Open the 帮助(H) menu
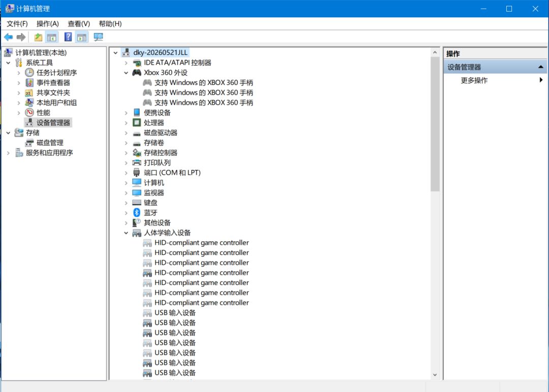Viewport: 549px width, 392px height. coord(110,24)
